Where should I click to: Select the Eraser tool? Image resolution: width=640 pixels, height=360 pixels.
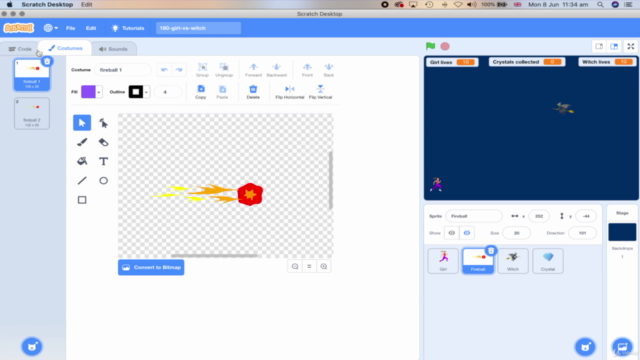(103, 142)
